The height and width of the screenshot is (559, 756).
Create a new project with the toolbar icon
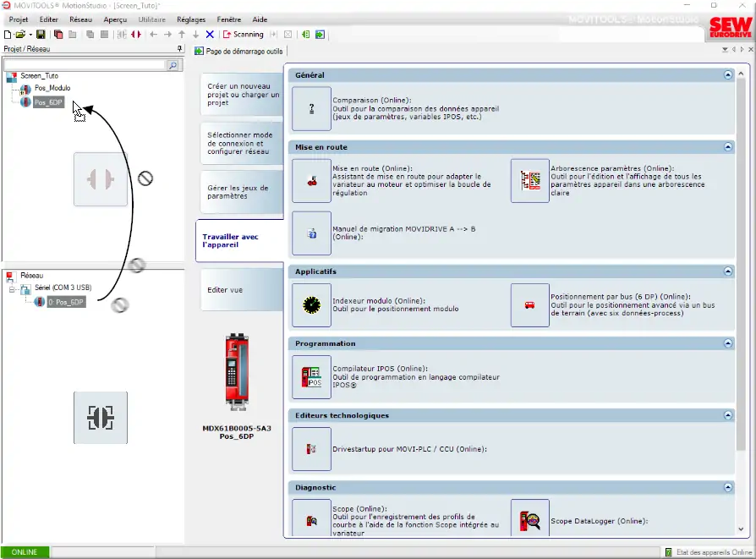(8, 35)
